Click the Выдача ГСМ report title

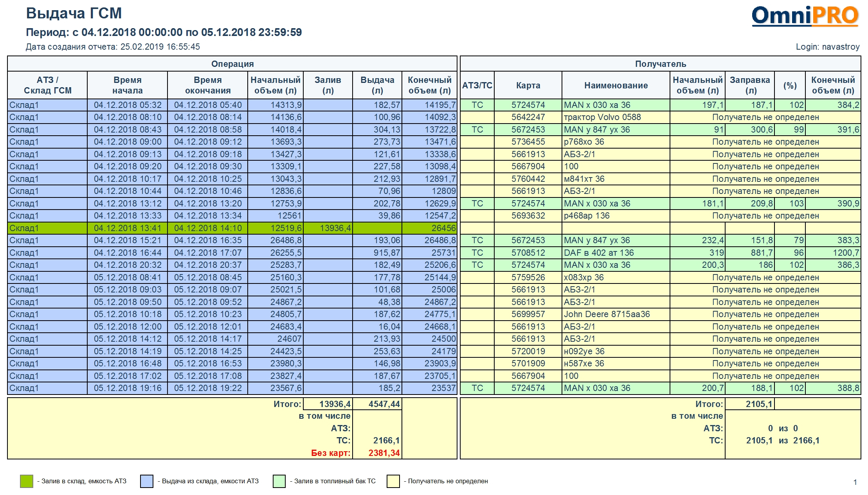click(74, 14)
